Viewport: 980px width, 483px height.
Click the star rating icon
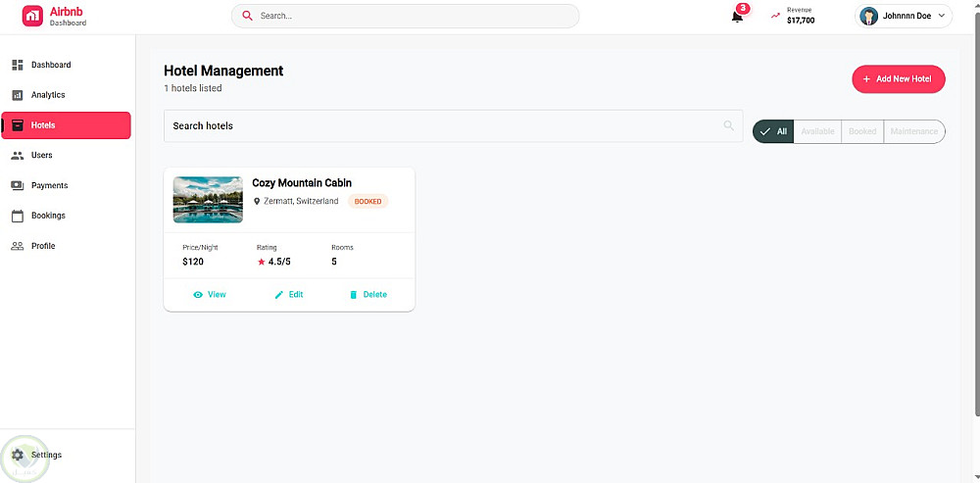coord(262,263)
